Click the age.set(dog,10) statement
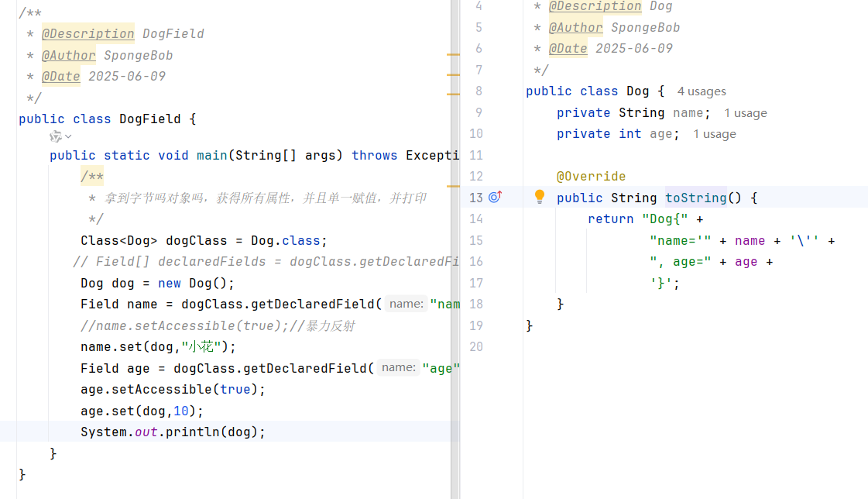 142,411
